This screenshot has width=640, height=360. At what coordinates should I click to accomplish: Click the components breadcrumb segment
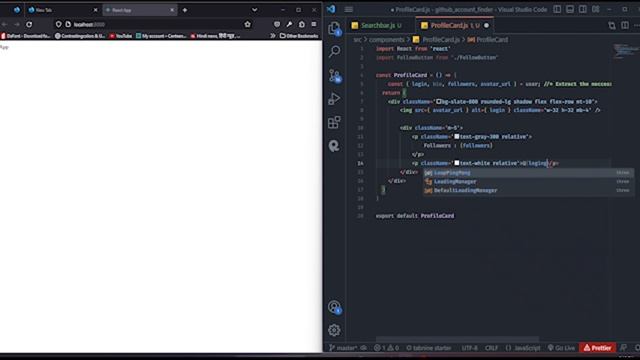386,40
